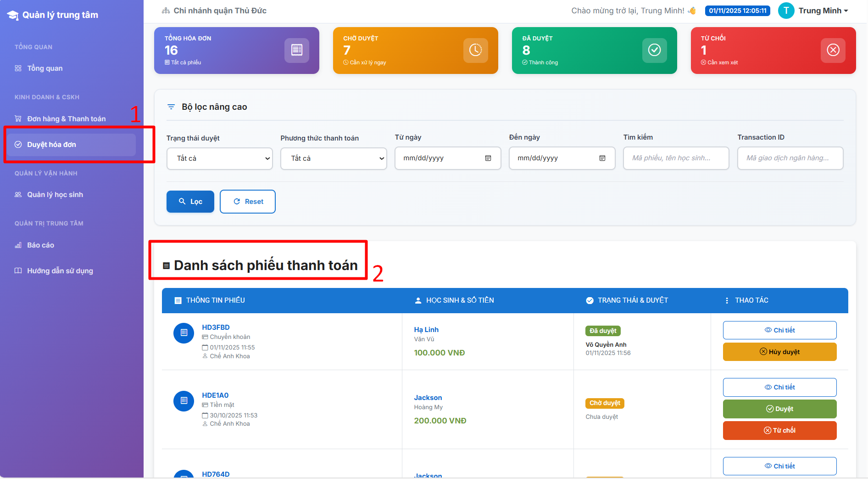Click the round invoice icon beside HD3FBD
Image resolution: width=868 pixels, height=479 pixels.
point(184,333)
